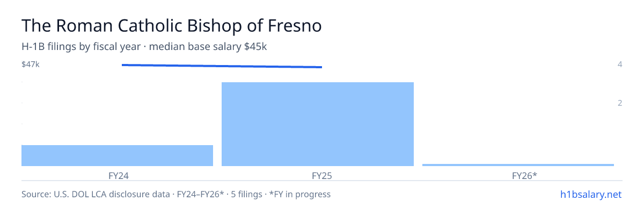This screenshot has height=215, width=644.
Task: Click the blue median salary line
Action: tap(222, 66)
